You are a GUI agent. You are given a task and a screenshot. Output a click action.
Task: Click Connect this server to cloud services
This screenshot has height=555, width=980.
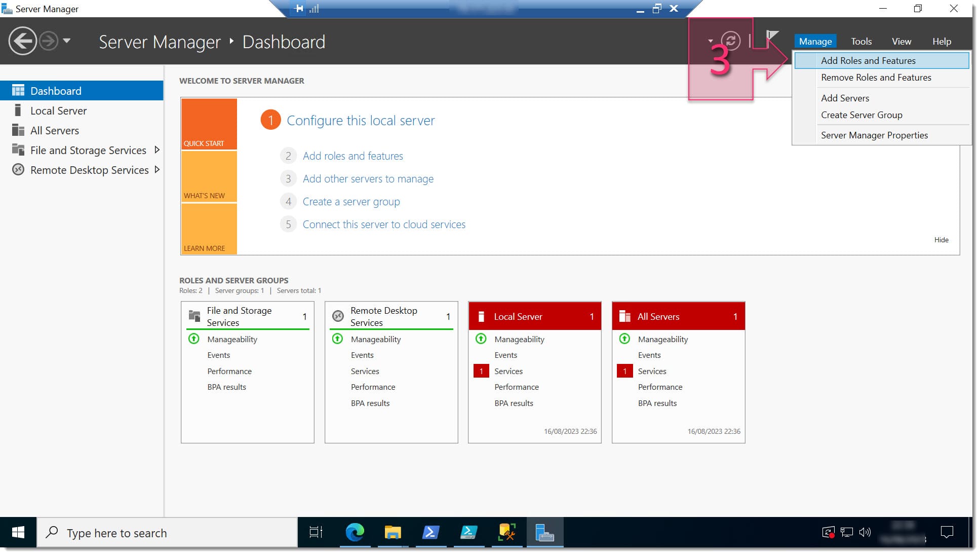[384, 225]
